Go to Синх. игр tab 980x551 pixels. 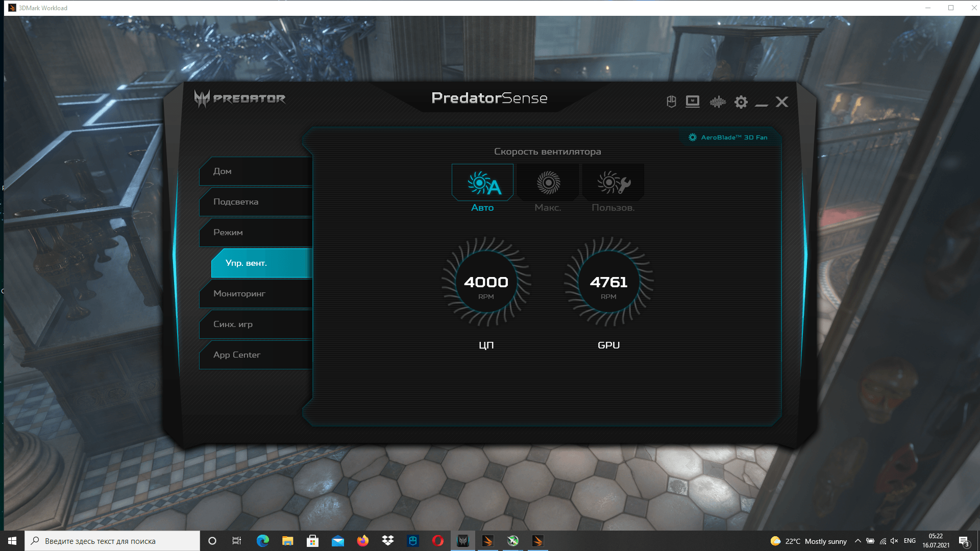[x=255, y=324]
